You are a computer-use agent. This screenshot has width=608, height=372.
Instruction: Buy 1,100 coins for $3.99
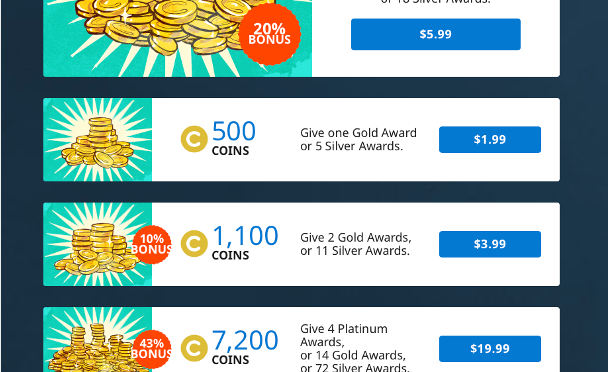(490, 244)
